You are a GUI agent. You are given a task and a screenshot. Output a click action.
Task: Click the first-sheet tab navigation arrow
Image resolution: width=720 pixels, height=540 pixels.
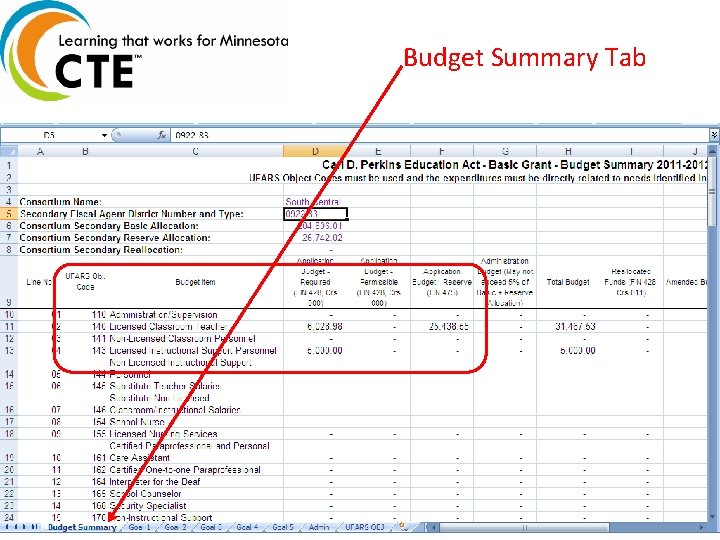click(6, 527)
